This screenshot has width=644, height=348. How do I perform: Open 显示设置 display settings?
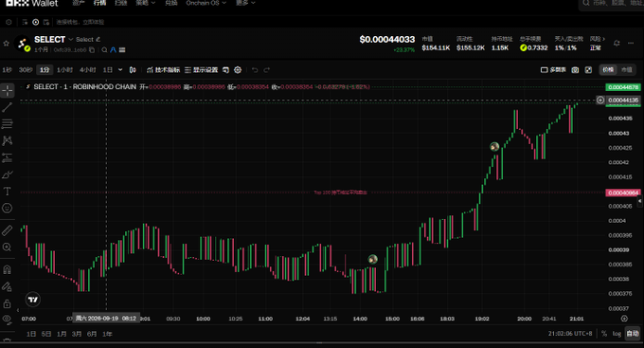click(x=201, y=70)
